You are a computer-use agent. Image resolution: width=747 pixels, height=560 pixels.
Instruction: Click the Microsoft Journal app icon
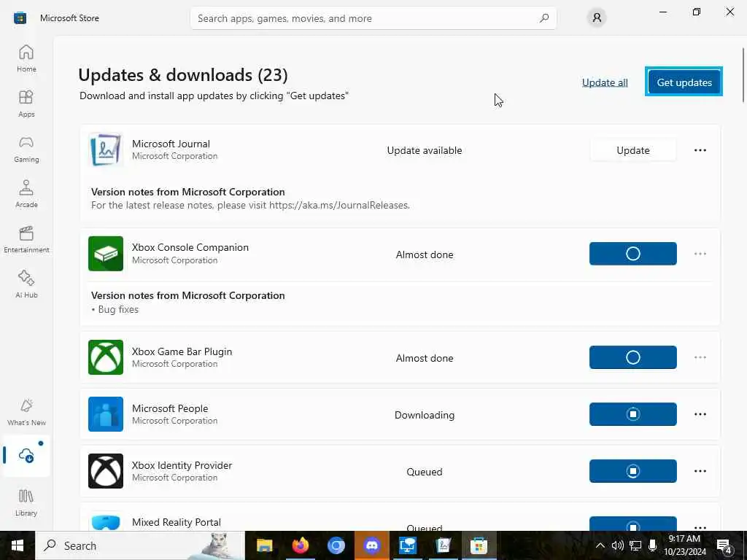coord(106,150)
